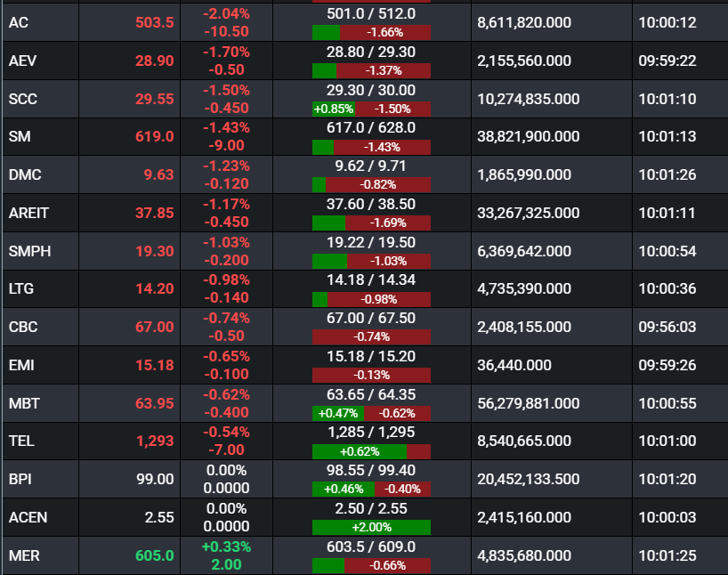Select the DMC ticker symbol

tap(27, 174)
